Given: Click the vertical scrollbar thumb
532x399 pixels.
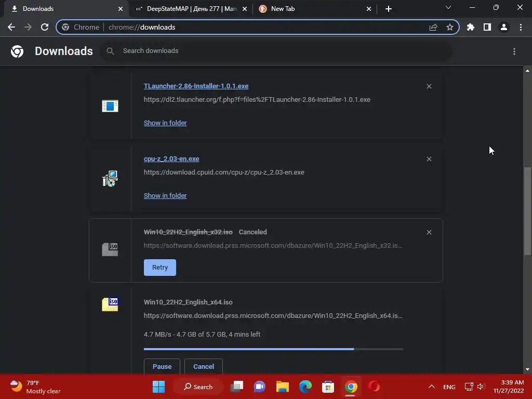Looking at the screenshot, I should 527,211.
